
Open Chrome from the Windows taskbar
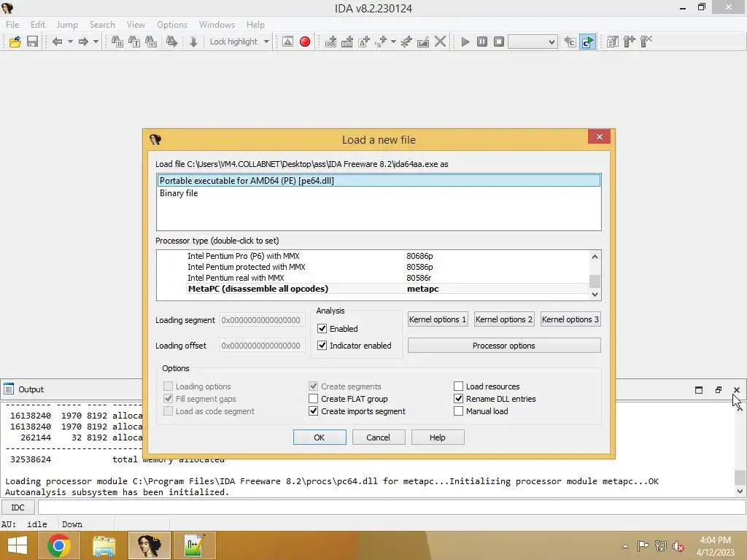point(59,545)
